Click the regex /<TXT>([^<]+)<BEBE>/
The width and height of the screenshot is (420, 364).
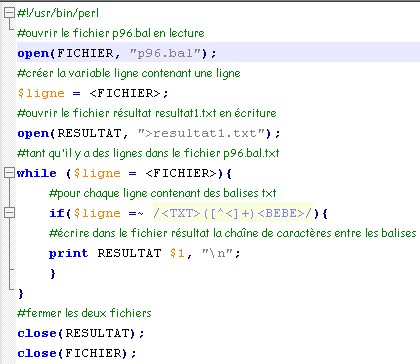point(233,213)
